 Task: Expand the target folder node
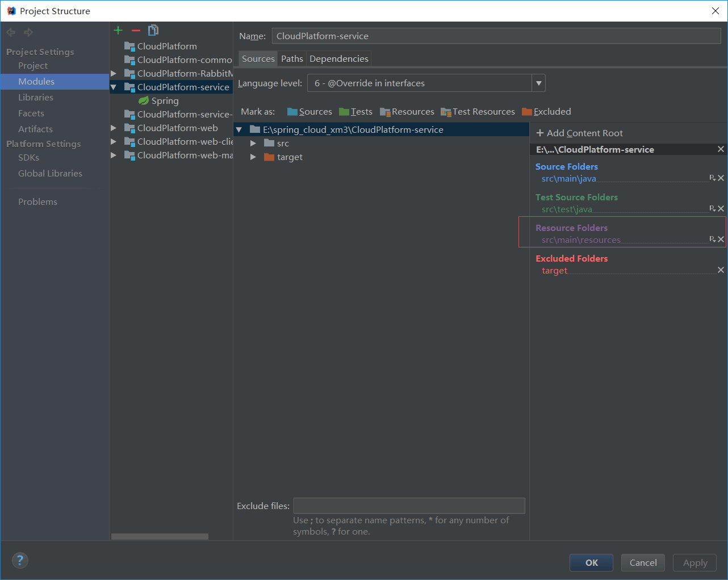[x=253, y=157]
